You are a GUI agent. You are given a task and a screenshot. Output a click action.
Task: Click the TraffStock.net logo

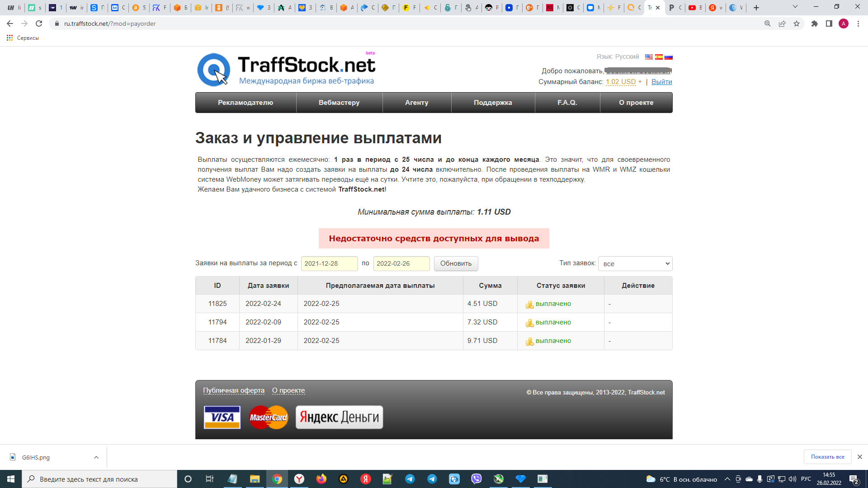coord(286,70)
